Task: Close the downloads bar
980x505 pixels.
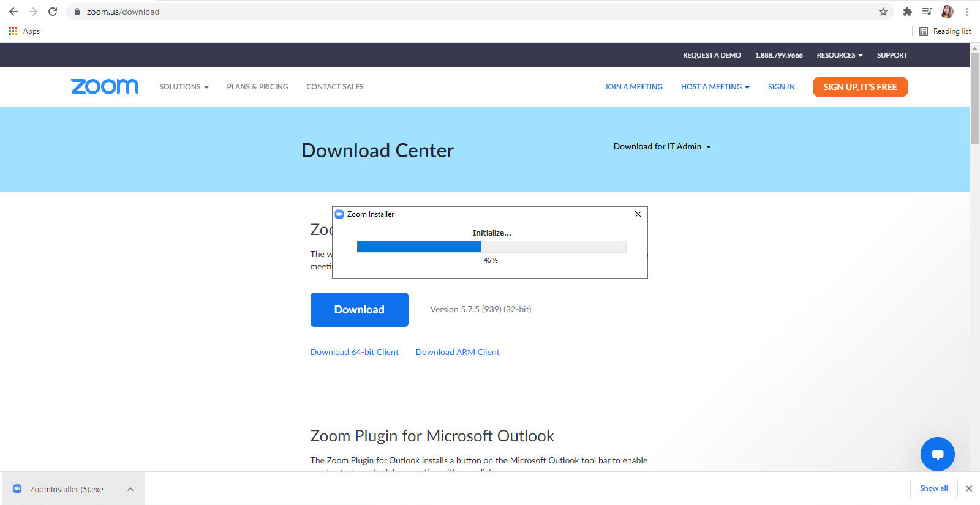Action: (x=969, y=488)
